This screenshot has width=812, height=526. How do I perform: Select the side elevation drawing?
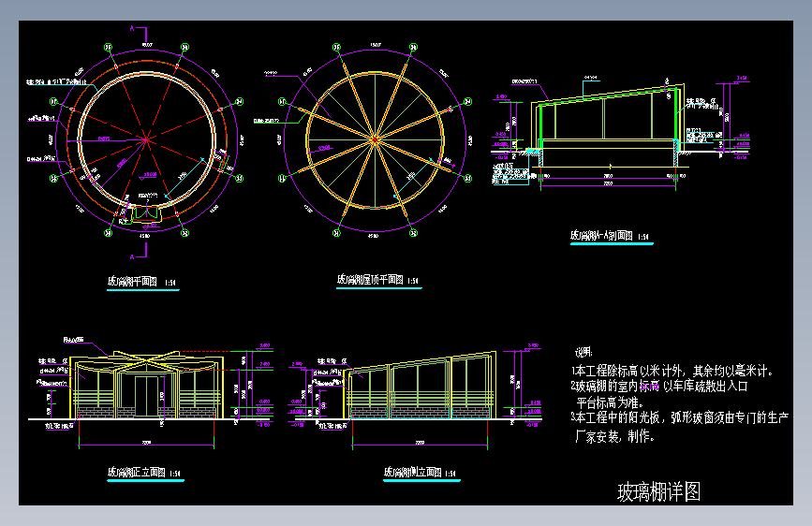[x=415, y=396]
